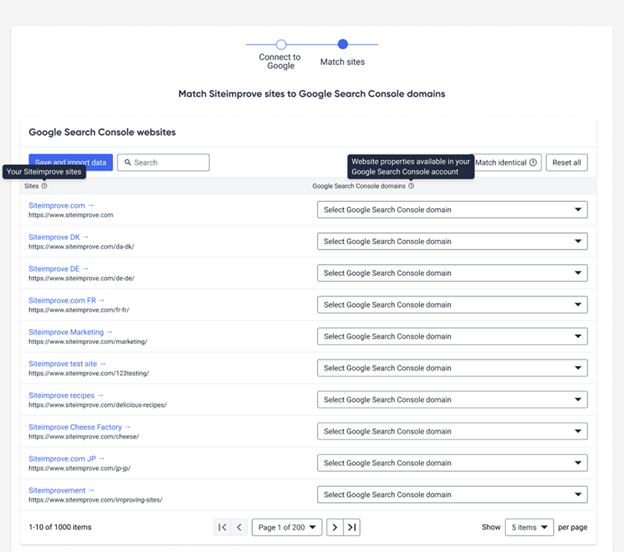
Task: Open domain dropdown for Siteimprove.com
Action: [x=452, y=210]
